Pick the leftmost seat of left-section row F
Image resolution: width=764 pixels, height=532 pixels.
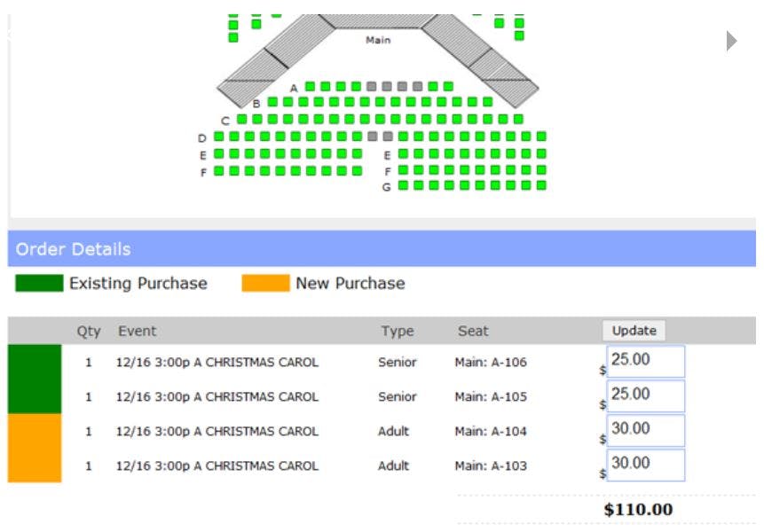[x=218, y=170]
